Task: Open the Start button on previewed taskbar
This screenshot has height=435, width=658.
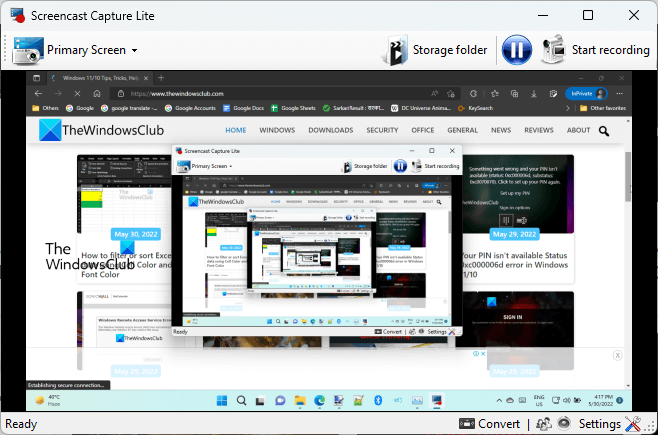Action: [x=222, y=401]
